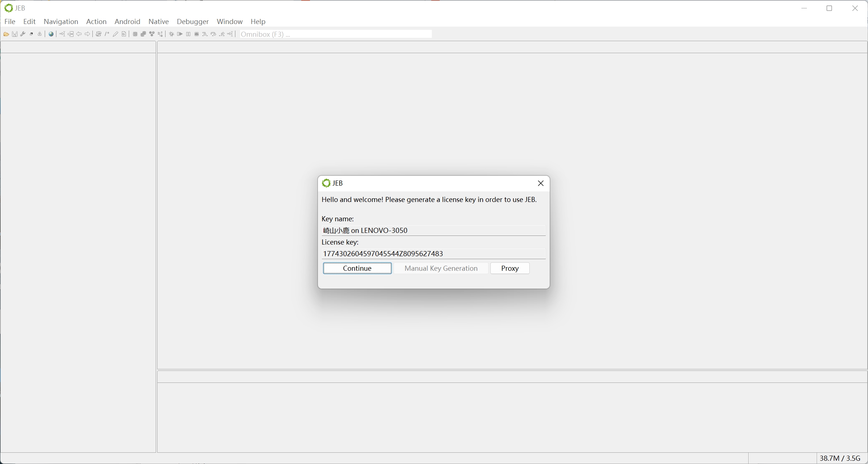Close the JEB license dialog
This screenshot has height=464, width=868.
click(540, 183)
